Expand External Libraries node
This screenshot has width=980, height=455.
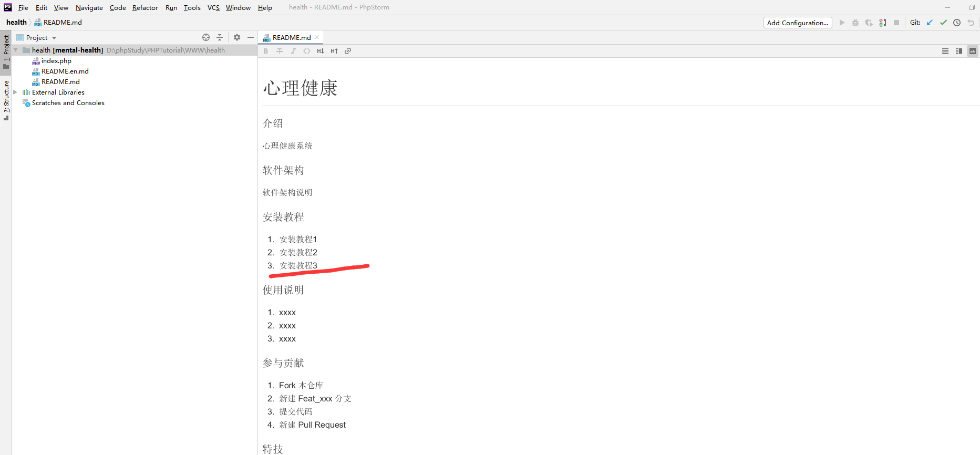15,92
